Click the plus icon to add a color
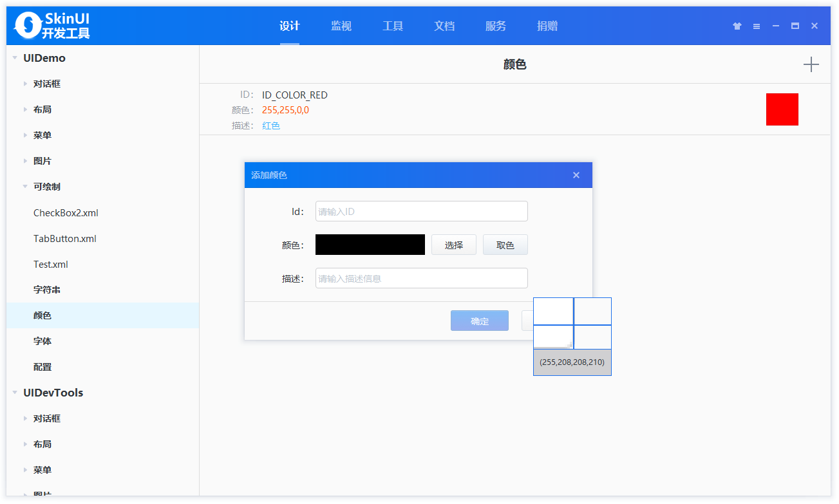 tap(811, 64)
